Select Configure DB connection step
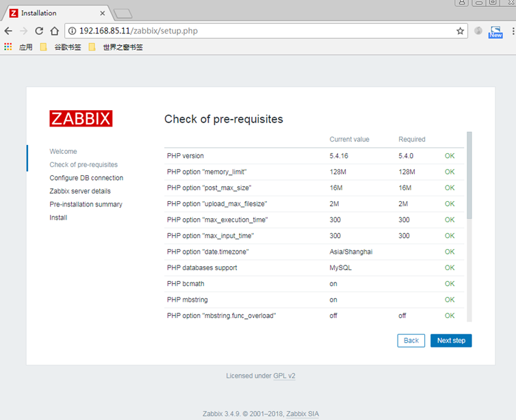 pyautogui.click(x=86, y=178)
